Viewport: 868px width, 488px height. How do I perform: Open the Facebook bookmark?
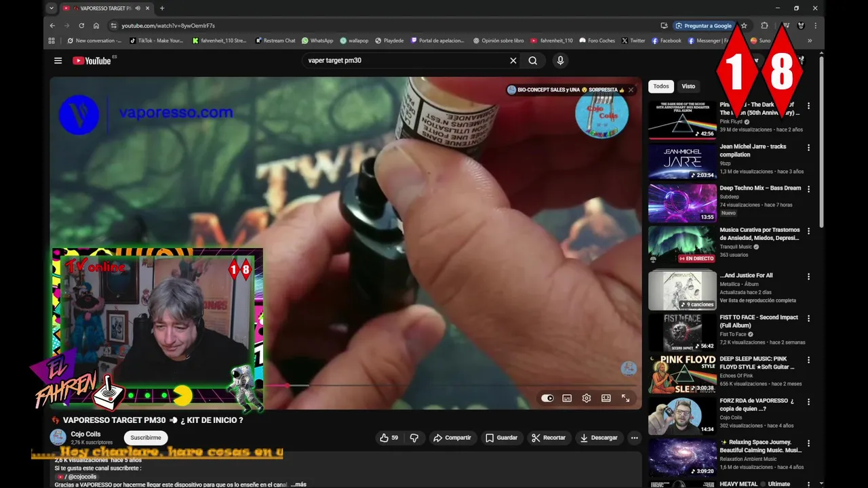(x=666, y=41)
